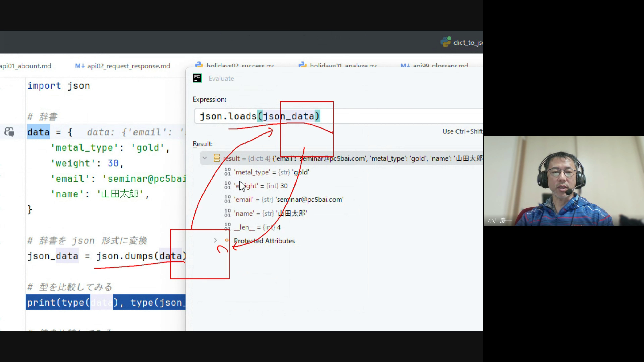
Task: Click the Python icon beside dict_to_js run configuration
Action: point(446,42)
